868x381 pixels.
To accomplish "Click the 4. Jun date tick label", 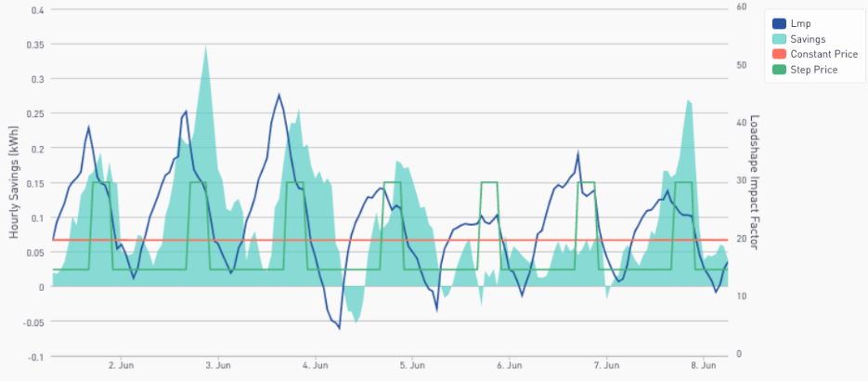I will (x=315, y=365).
